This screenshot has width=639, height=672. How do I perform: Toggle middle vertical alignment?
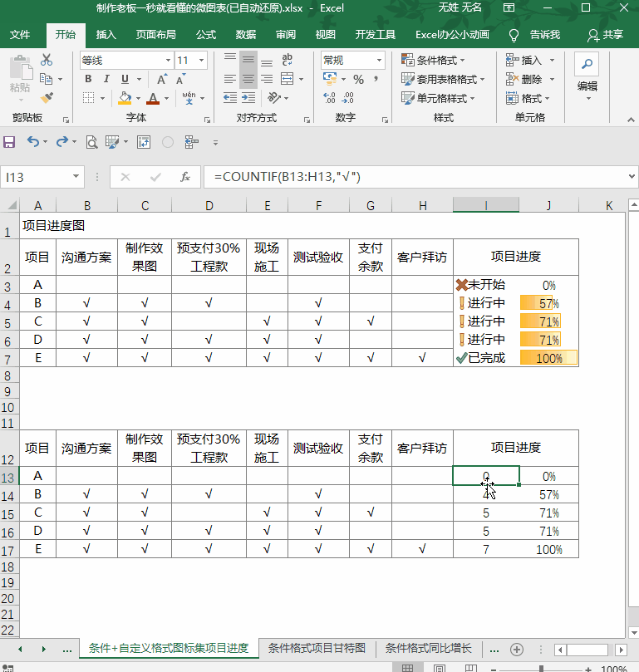tap(248, 60)
